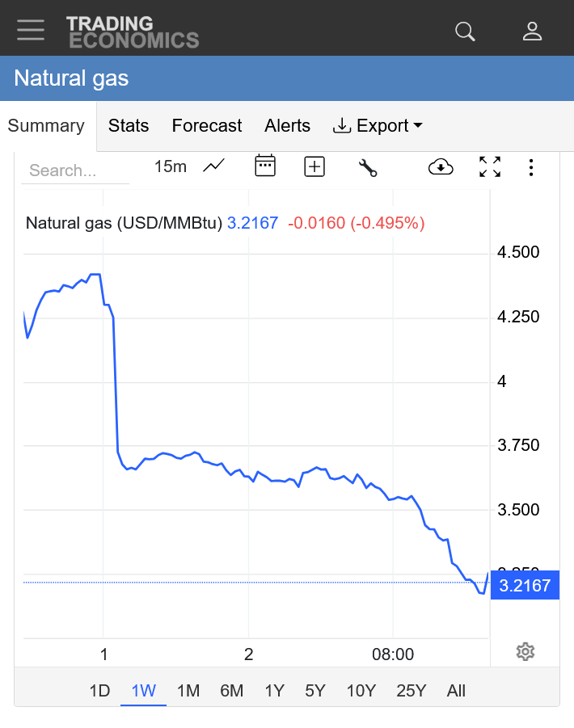
Task: Open the hamburger navigation menu
Action: coord(31,29)
